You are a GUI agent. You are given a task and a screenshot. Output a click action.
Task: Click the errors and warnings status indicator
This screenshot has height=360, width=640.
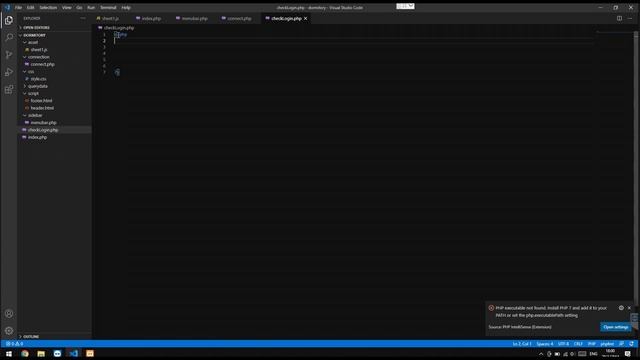tap(14, 344)
